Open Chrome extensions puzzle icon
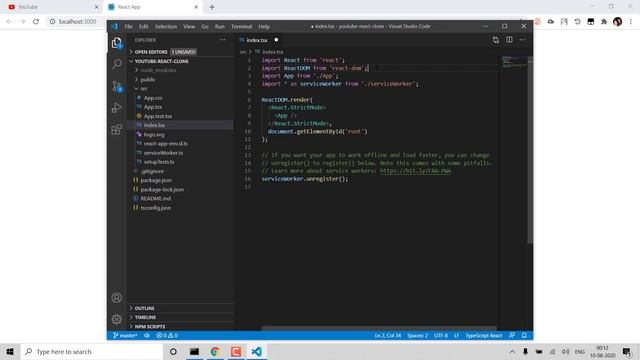 pyautogui.click(x=604, y=22)
